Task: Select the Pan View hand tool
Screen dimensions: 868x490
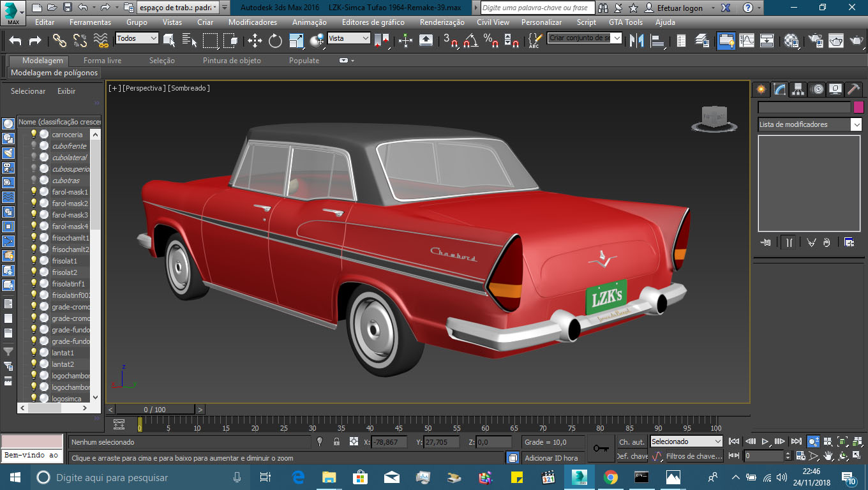Action: coord(828,456)
